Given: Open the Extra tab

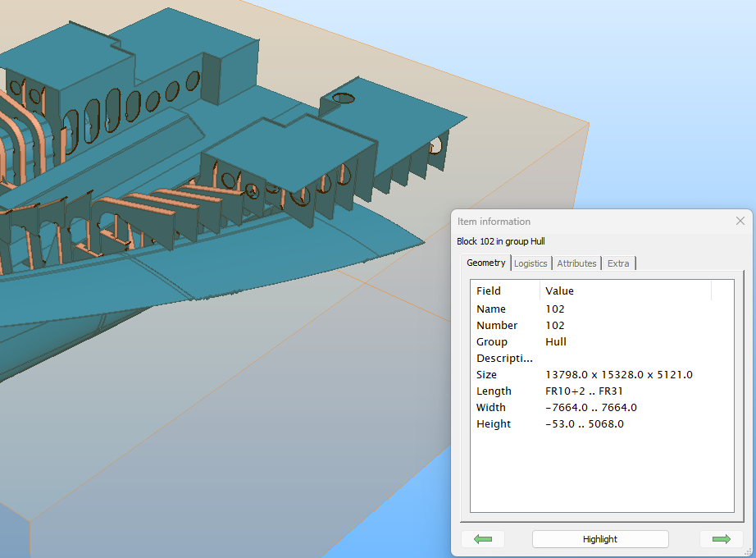Looking at the screenshot, I should click(x=618, y=263).
